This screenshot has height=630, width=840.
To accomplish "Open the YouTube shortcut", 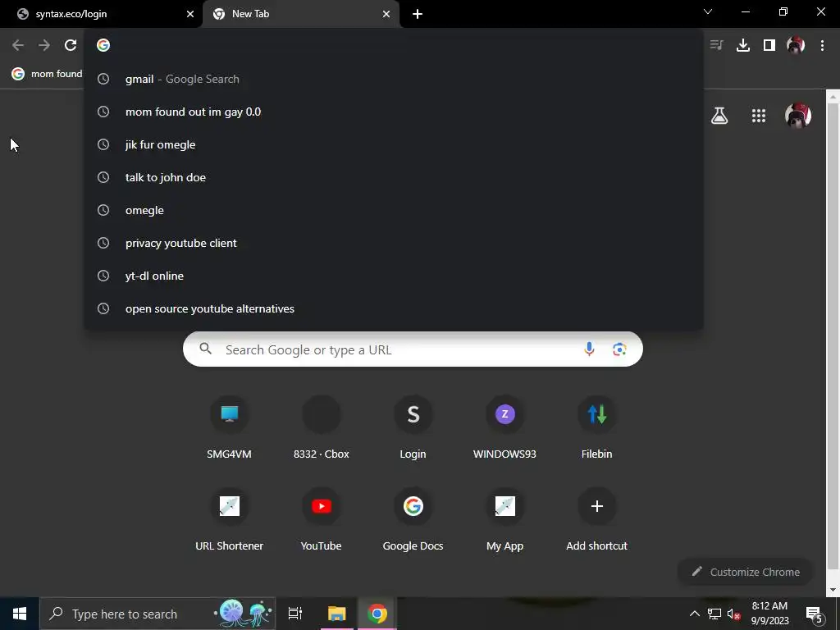I will tap(321, 519).
